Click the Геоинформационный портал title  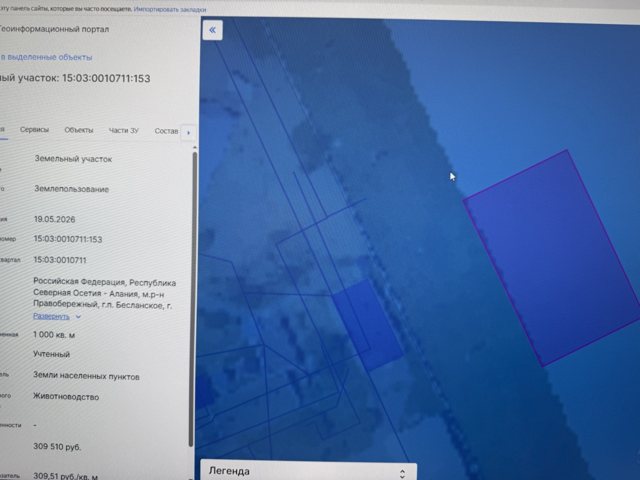pos(54,29)
